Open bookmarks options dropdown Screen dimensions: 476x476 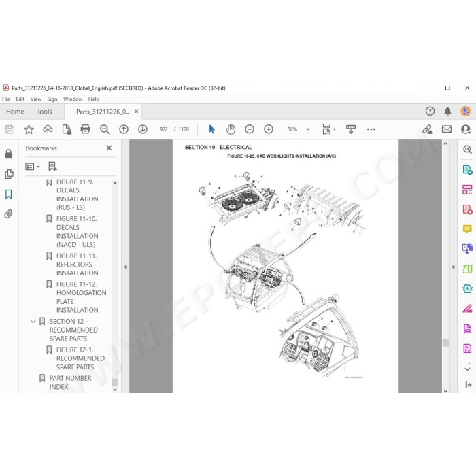(32, 167)
